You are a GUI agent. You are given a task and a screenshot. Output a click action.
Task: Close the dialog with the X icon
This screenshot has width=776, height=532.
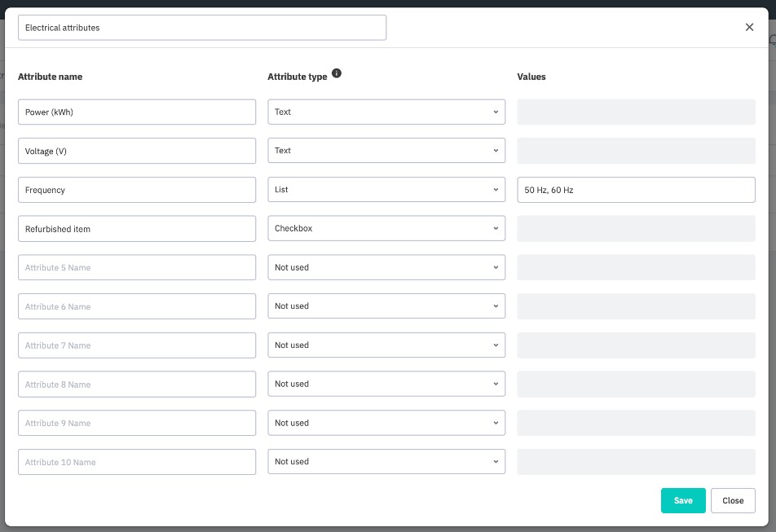point(749,27)
